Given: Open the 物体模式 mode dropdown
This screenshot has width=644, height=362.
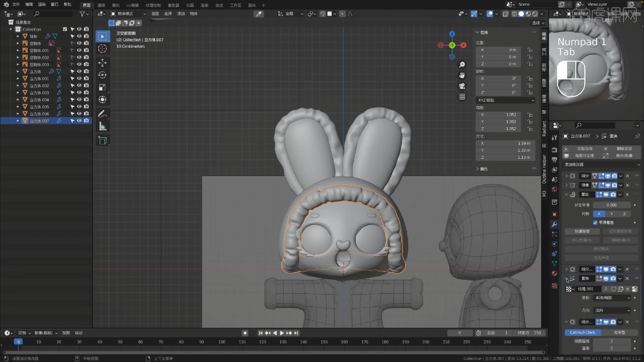Looking at the screenshot, I should [x=128, y=14].
